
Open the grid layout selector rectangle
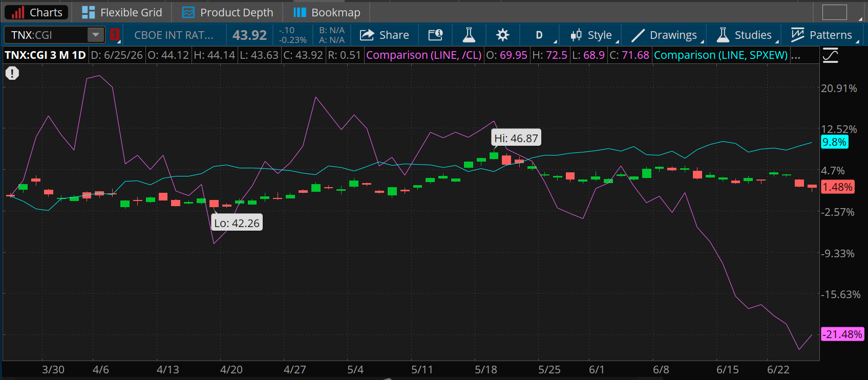pyautogui.click(x=835, y=12)
